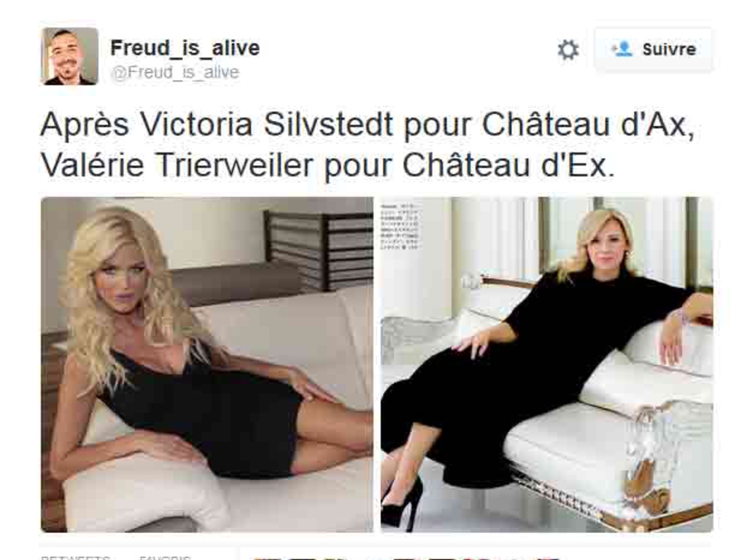Click the wooden slatted headboard in left photo
Screen dimensions: 747x560
click(318, 250)
